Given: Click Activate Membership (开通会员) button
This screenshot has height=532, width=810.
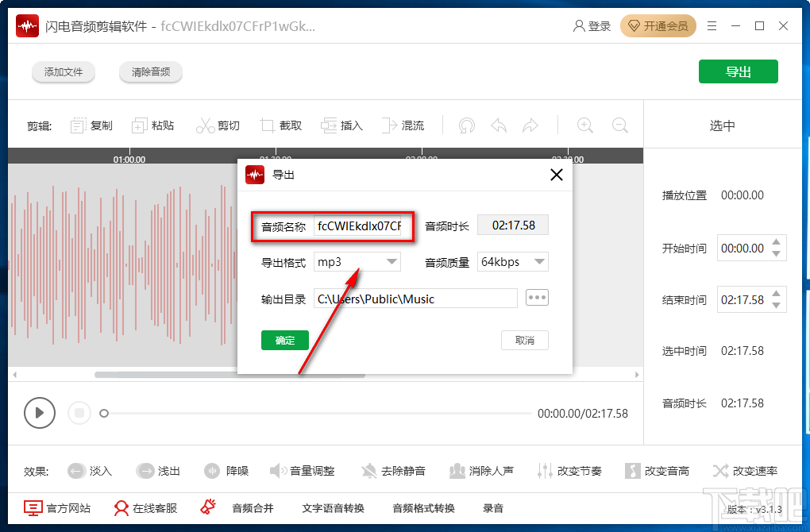Looking at the screenshot, I should coord(658,26).
